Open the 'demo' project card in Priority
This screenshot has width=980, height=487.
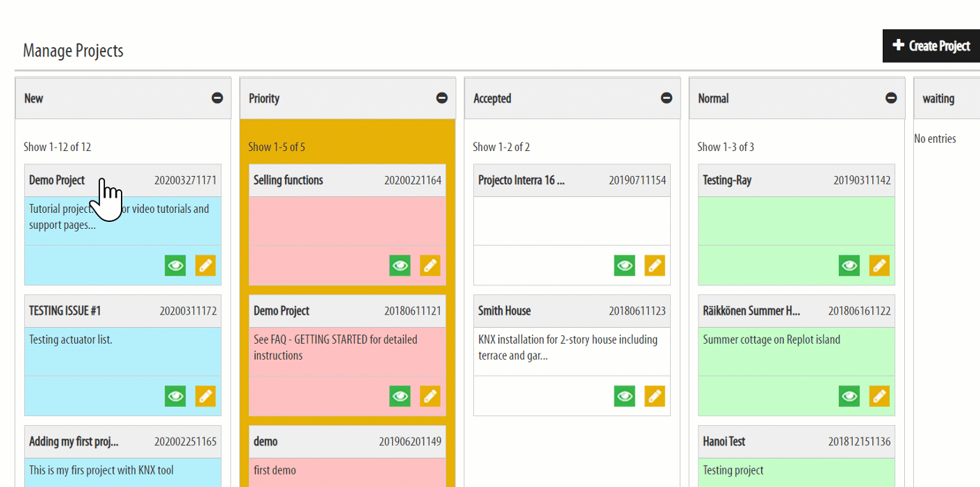(x=266, y=442)
